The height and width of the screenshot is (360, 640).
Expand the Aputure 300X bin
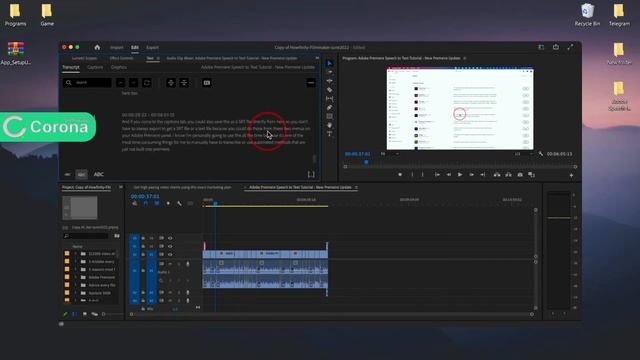76,293
